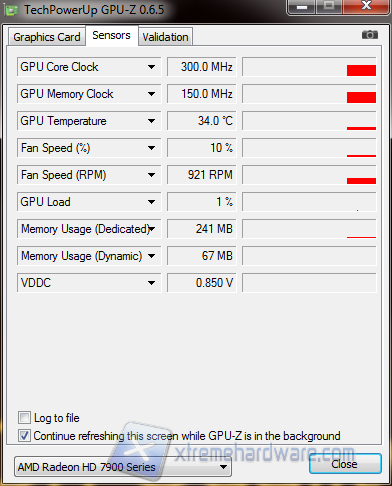This screenshot has width=392, height=486.
Task: Click the GPU-Z title bar app icon
Action: (x=12, y=10)
